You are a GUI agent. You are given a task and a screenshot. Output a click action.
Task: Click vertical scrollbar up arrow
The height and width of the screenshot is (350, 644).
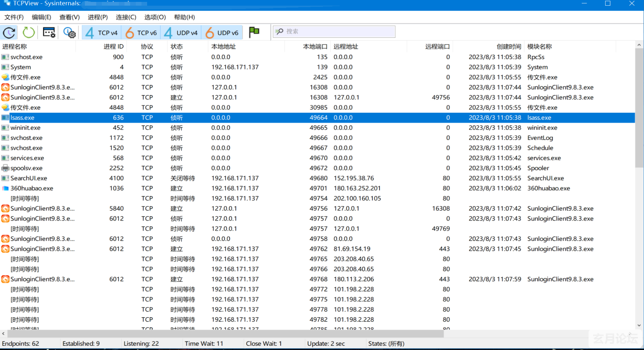click(x=639, y=45)
